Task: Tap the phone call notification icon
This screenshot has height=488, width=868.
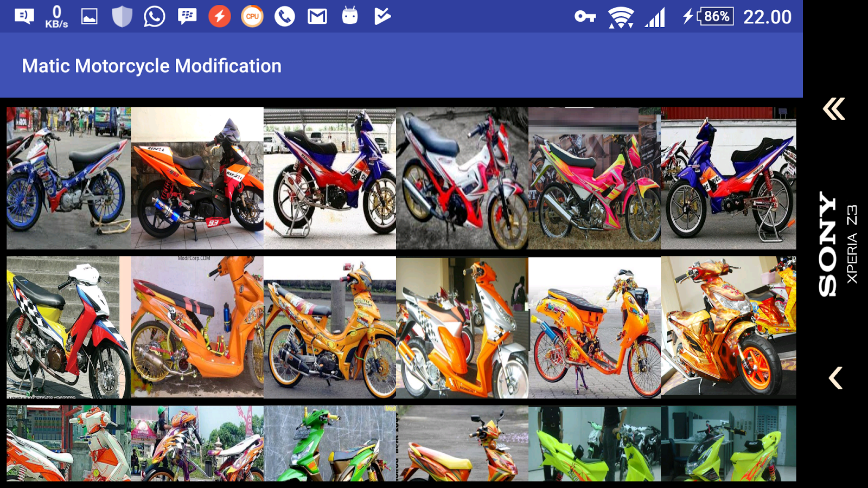Action: point(285,16)
